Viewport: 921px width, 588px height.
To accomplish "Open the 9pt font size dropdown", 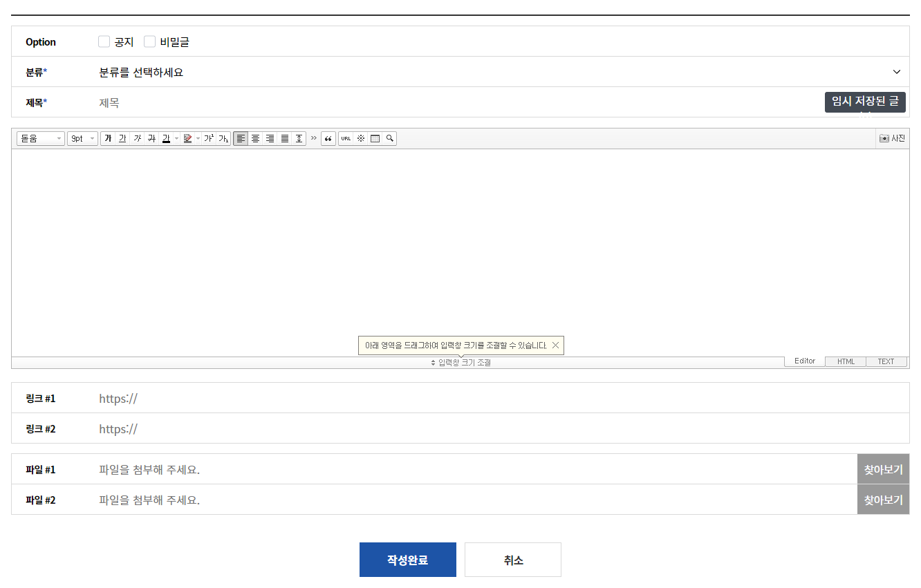I will [x=82, y=139].
